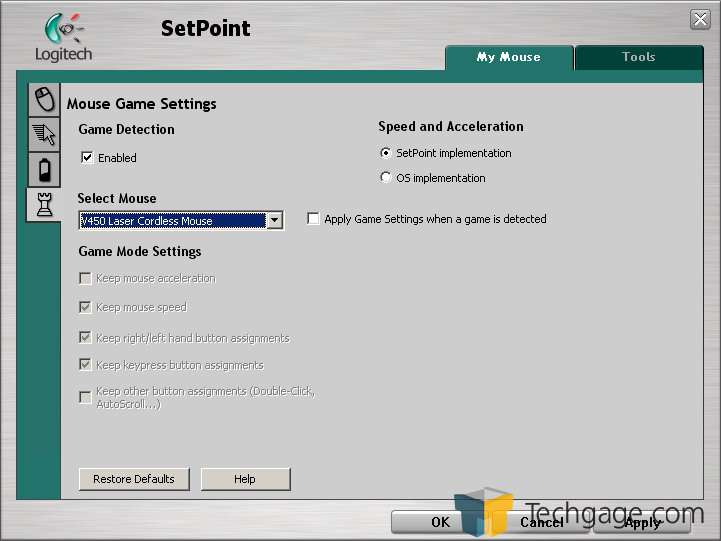Toggle Keep right/left hand button assignments
The width and height of the screenshot is (721, 541).
[x=85, y=337]
